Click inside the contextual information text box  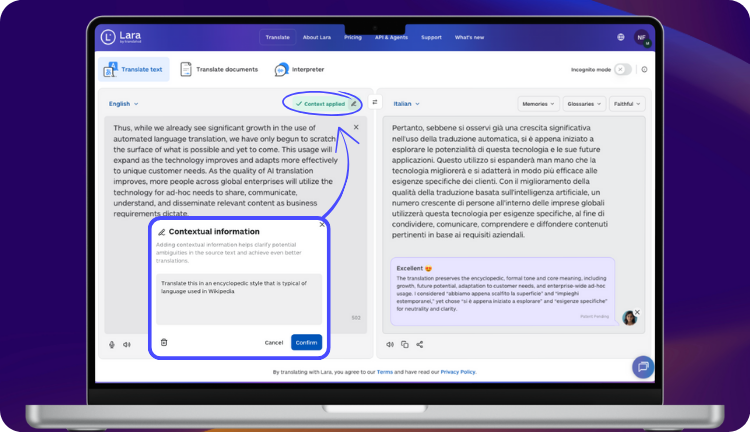(238, 296)
